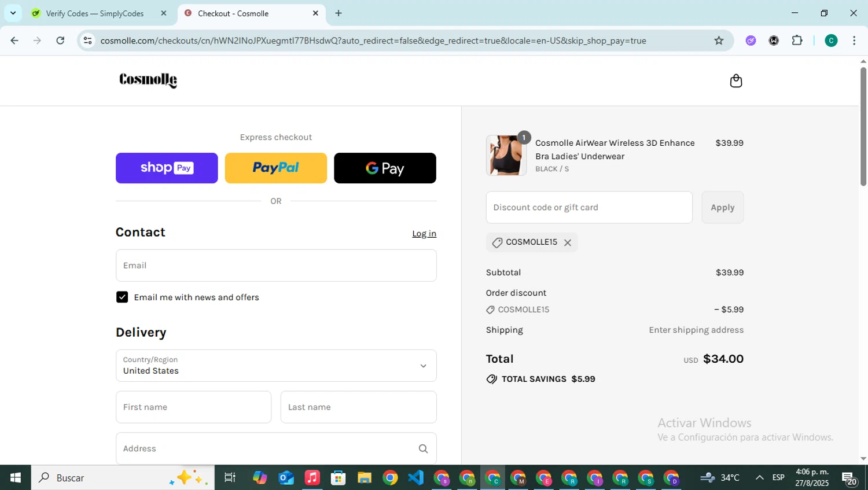Viewport: 868px width, 490px height.
Task: Open a new browser tab
Action: pyautogui.click(x=339, y=13)
